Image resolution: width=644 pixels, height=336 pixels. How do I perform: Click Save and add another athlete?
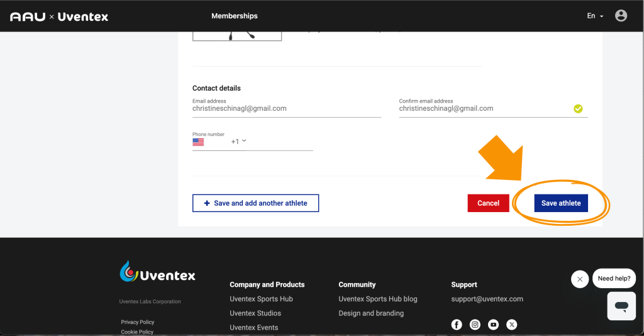tap(255, 203)
